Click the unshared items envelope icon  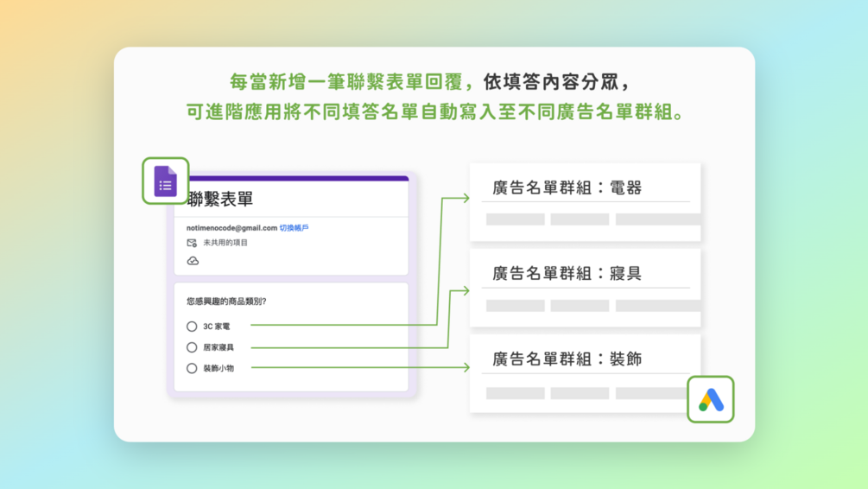[x=192, y=243]
